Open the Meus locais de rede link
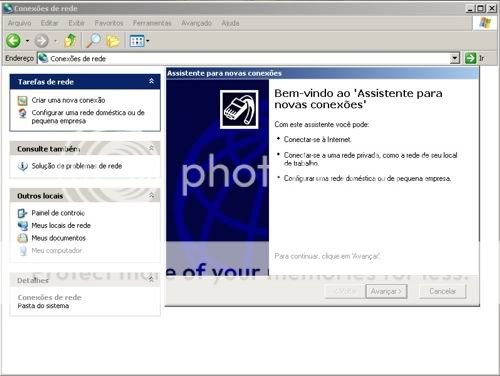The image size is (500, 376). tap(61, 226)
